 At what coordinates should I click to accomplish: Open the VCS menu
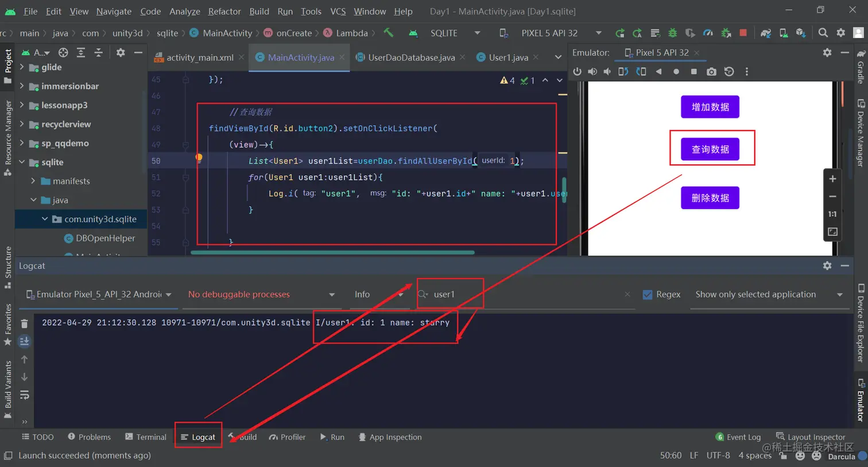click(x=338, y=11)
